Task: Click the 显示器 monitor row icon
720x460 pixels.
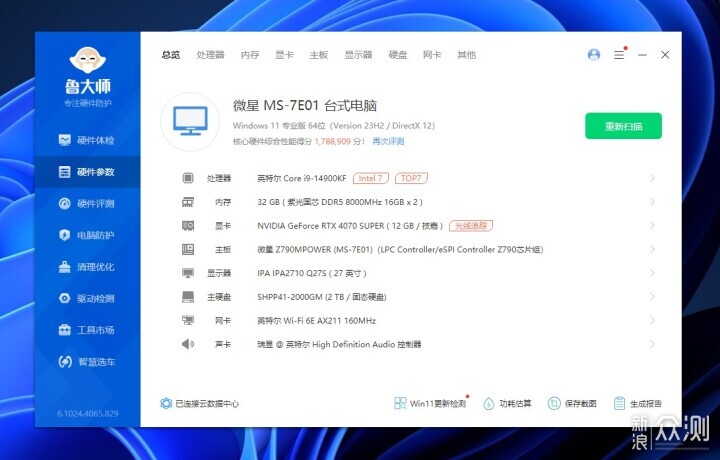Action: pos(188,273)
